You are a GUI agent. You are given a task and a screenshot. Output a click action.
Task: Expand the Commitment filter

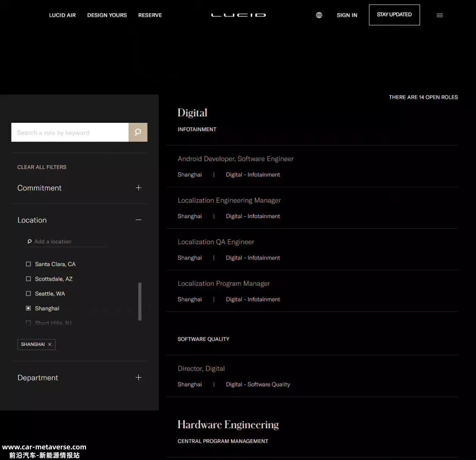coord(138,188)
